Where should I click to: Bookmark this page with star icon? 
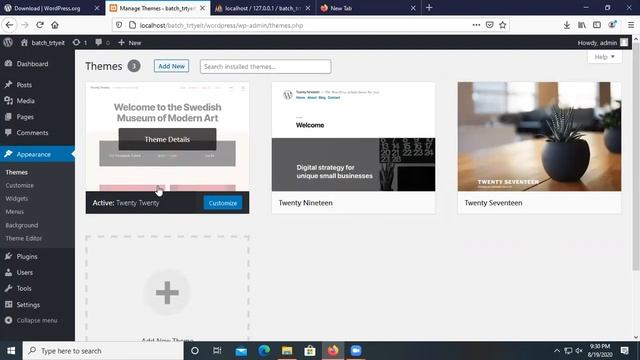pos(502,25)
